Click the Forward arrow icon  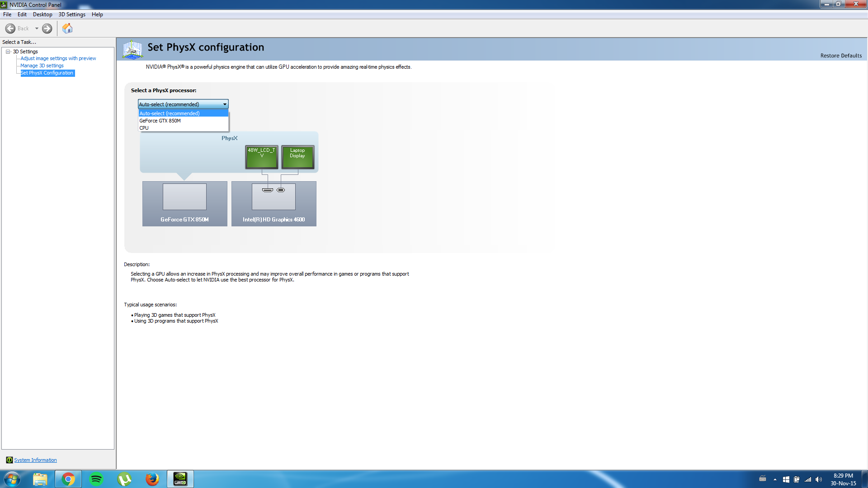47,28
